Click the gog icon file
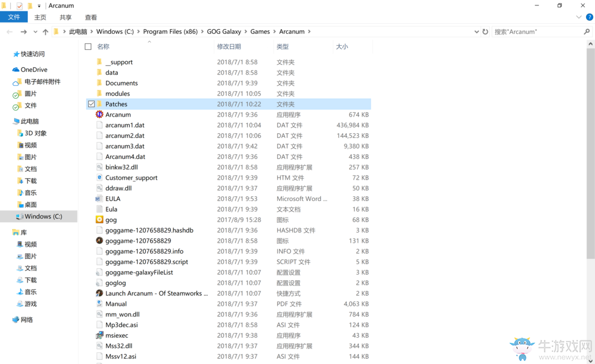This screenshot has width=595, height=364. click(99, 219)
